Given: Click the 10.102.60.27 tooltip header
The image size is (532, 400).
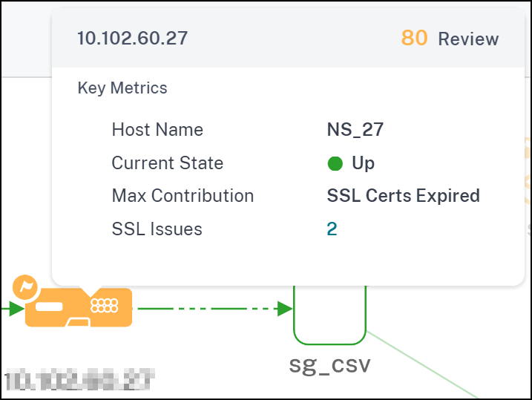Looking at the screenshot, I should [133, 39].
